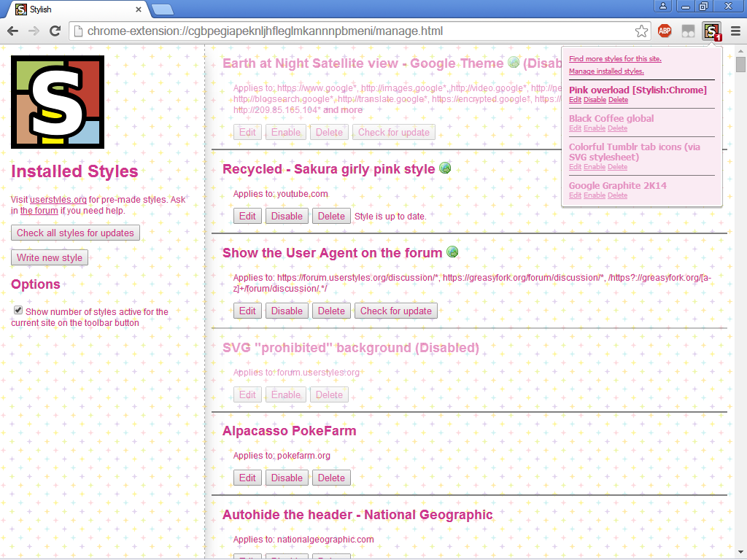Click the gray extension icon next to Adblock Plus
This screenshot has height=560, width=747.
[x=688, y=31]
